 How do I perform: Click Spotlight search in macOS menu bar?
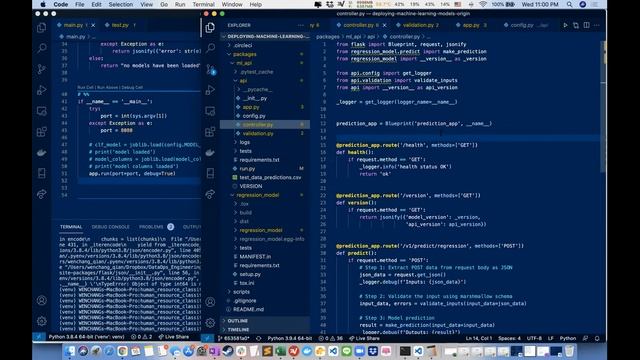569,4
